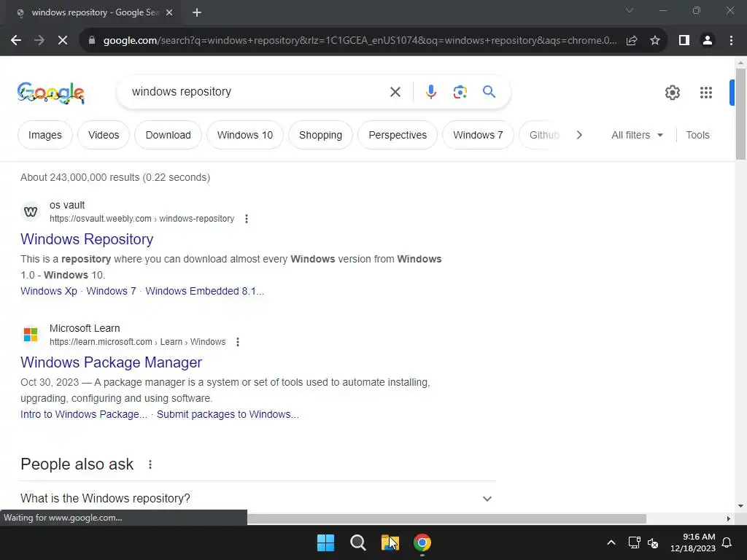Open Windows taskbar search

click(357, 542)
